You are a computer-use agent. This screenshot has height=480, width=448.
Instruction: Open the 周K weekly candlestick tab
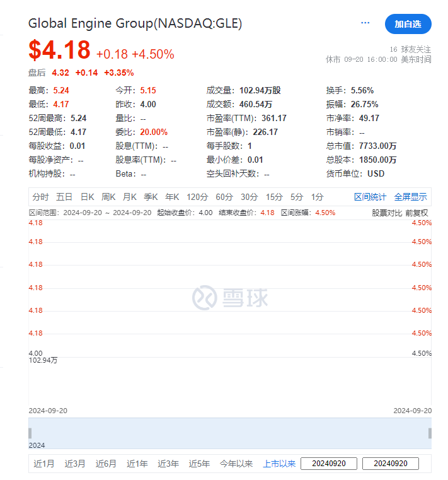[x=108, y=197]
